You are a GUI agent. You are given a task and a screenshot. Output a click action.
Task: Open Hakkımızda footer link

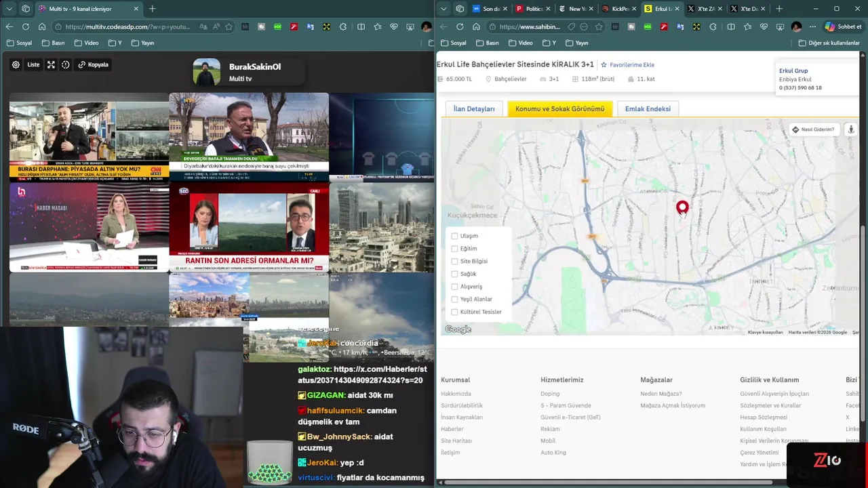tap(456, 394)
